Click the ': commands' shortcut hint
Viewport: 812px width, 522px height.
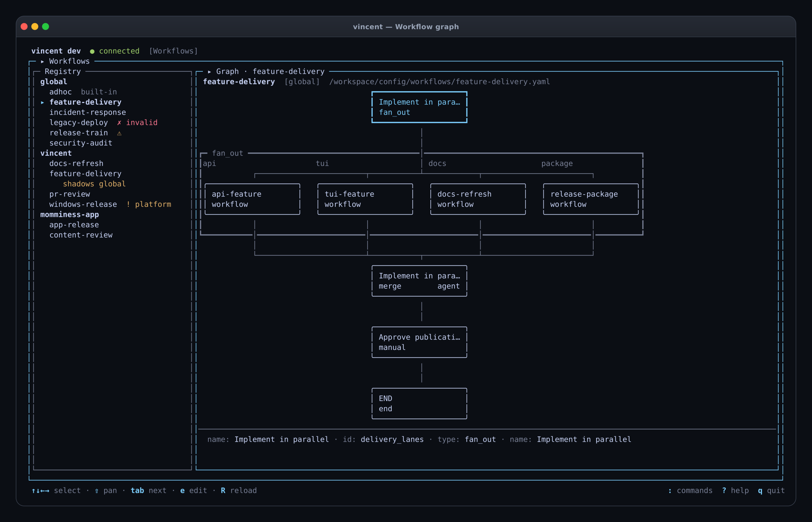[x=690, y=490]
